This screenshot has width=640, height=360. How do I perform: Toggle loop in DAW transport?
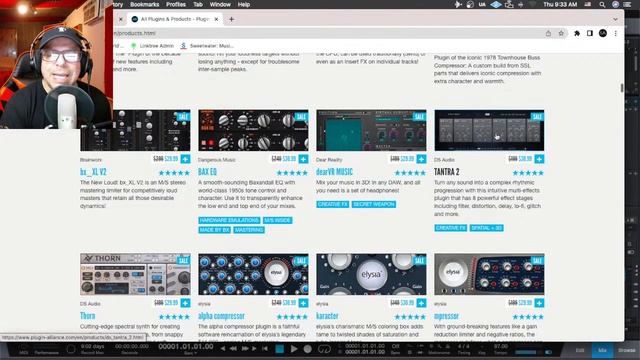coord(324,349)
